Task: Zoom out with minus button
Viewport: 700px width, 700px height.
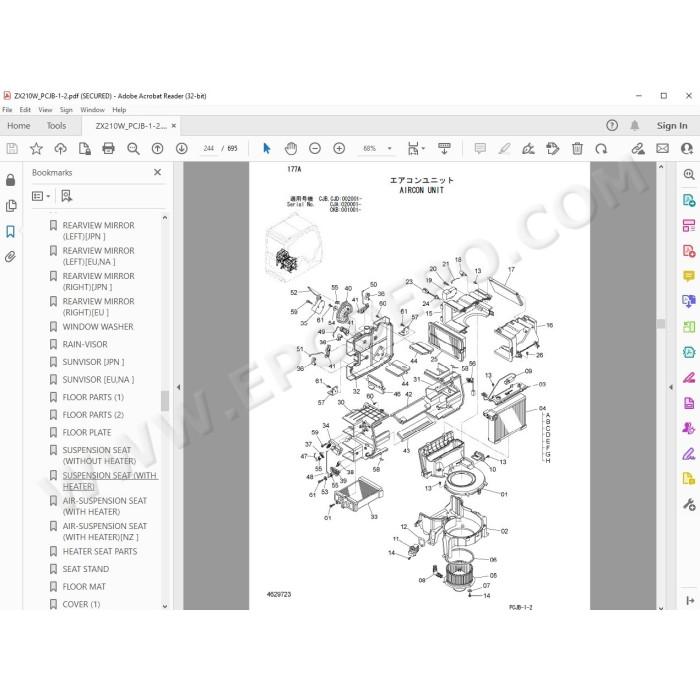Action: click(x=315, y=148)
